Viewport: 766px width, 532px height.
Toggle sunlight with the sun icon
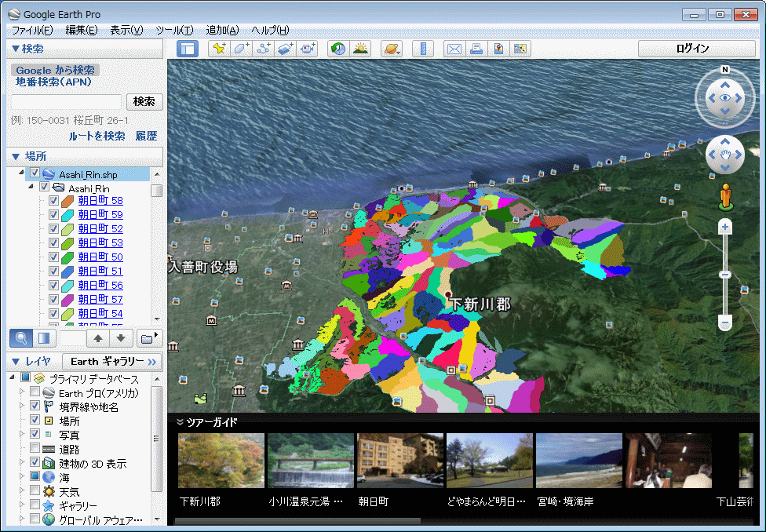pyautogui.click(x=360, y=49)
